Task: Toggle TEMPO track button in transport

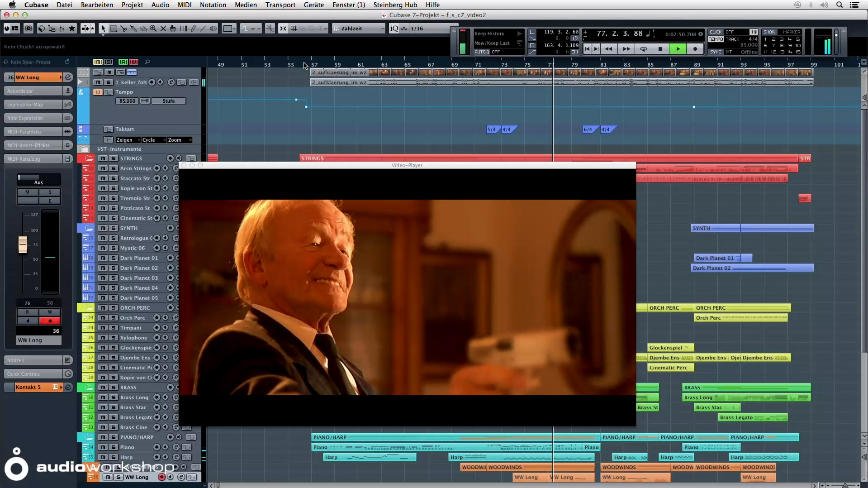Action: click(x=716, y=39)
